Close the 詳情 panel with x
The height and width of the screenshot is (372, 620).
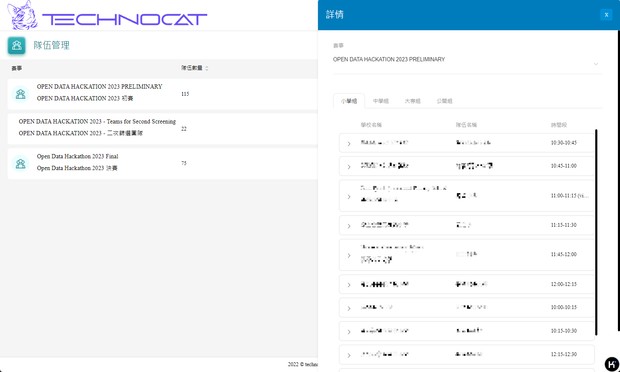coord(606,15)
